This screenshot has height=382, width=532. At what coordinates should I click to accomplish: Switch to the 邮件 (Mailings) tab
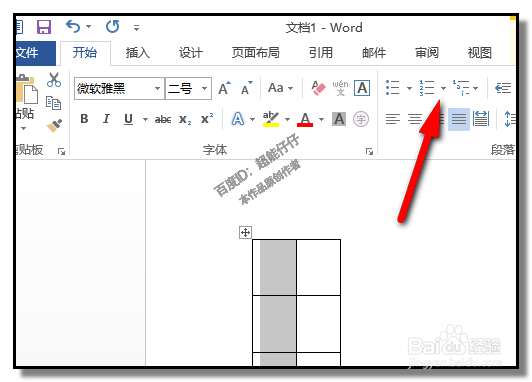pos(374,53)
